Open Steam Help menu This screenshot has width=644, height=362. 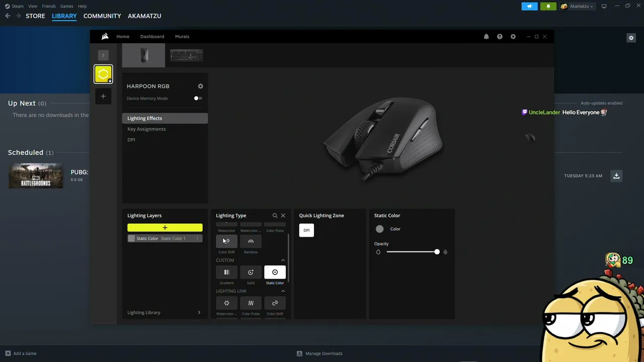[x=82, y=6]
